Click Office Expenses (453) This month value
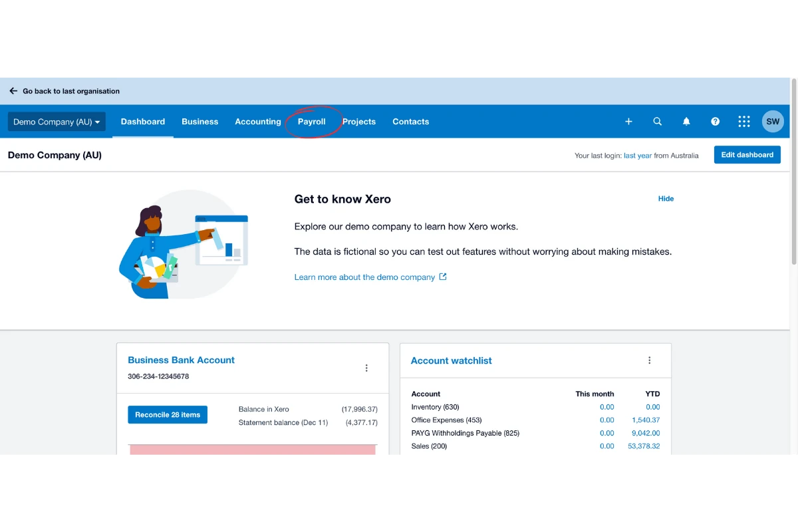 coord(607,420)
